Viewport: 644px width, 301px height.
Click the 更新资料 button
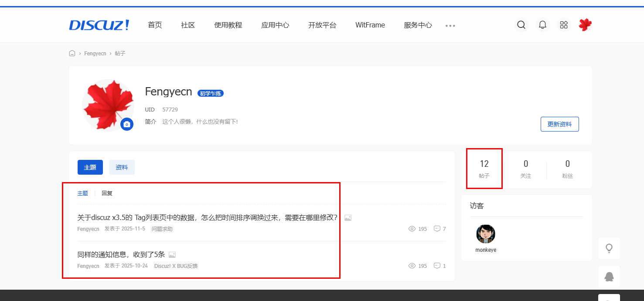[559, 124]
